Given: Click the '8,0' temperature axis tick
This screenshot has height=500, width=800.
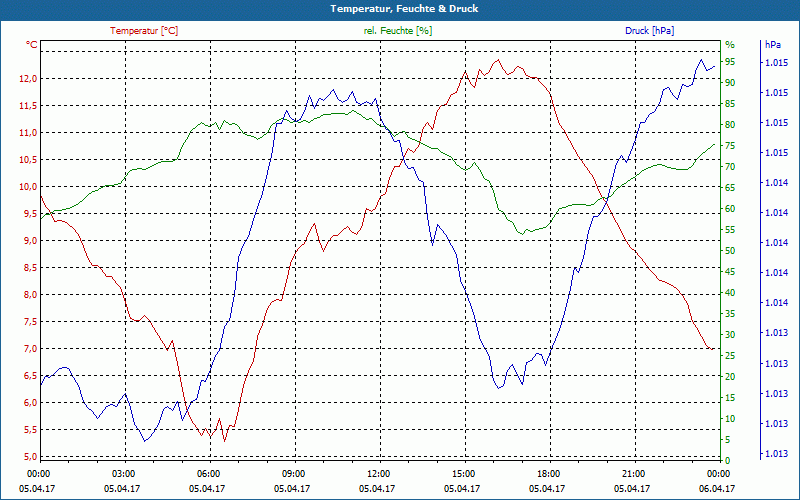Looking at the screenshot, I should click(30, 295).
